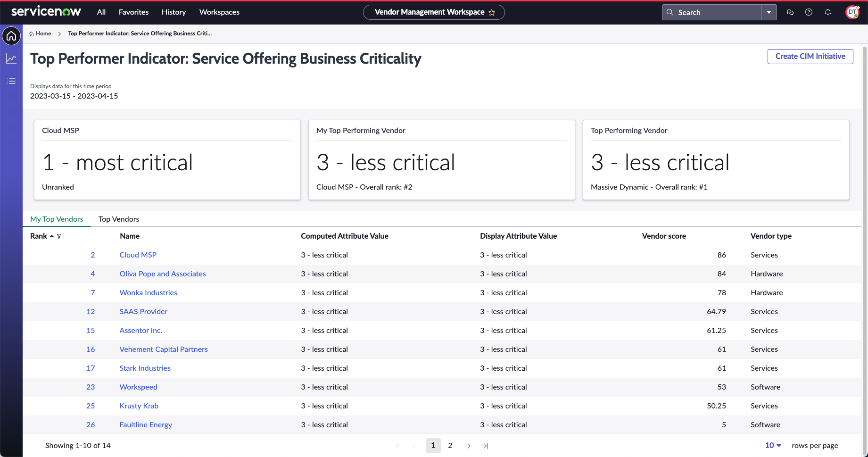This screenshot has height=457, width=868.
Task: Favorite Vendor Management Workspace with star icon
Action: 492,12
